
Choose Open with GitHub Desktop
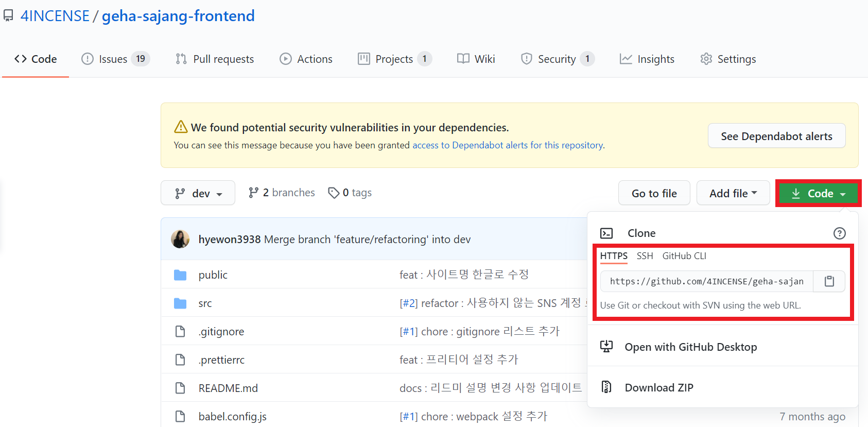(x=691, y=347)
